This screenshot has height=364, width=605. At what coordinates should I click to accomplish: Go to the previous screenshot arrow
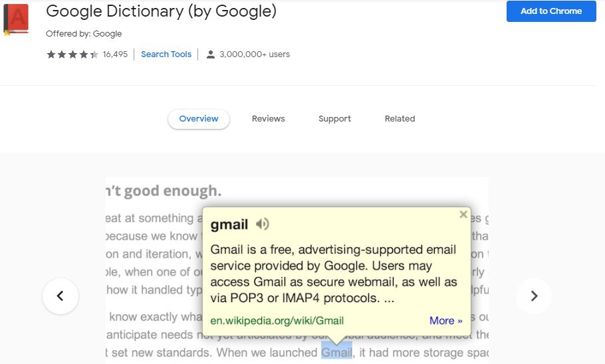pyautogui.click(x=60, y=296)
